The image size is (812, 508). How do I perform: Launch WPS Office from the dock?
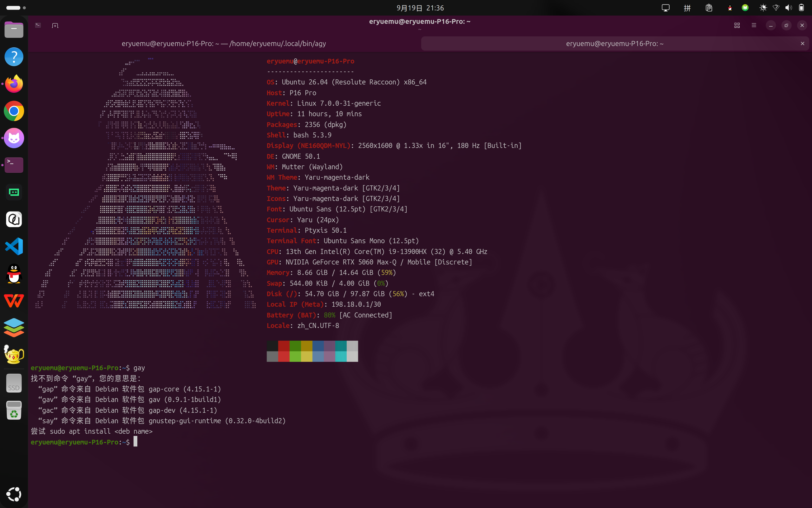[14, 300]
